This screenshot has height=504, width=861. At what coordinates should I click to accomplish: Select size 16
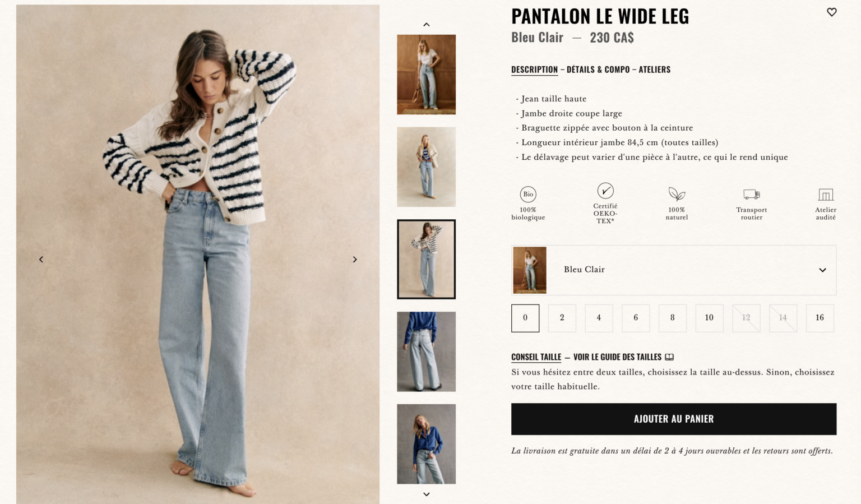(820, 318)
